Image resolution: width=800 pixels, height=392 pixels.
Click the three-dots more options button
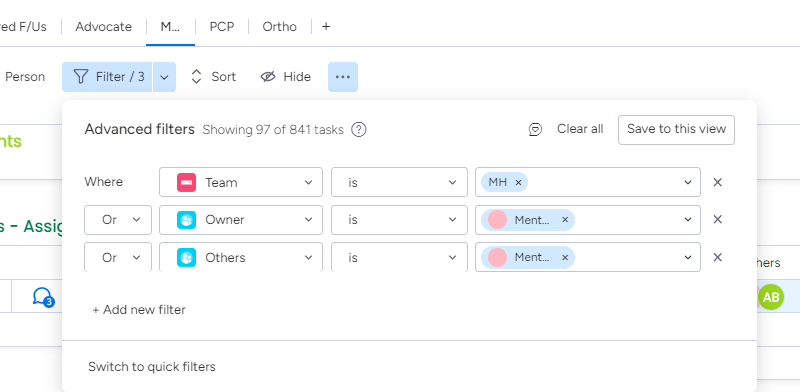(343, 77)
